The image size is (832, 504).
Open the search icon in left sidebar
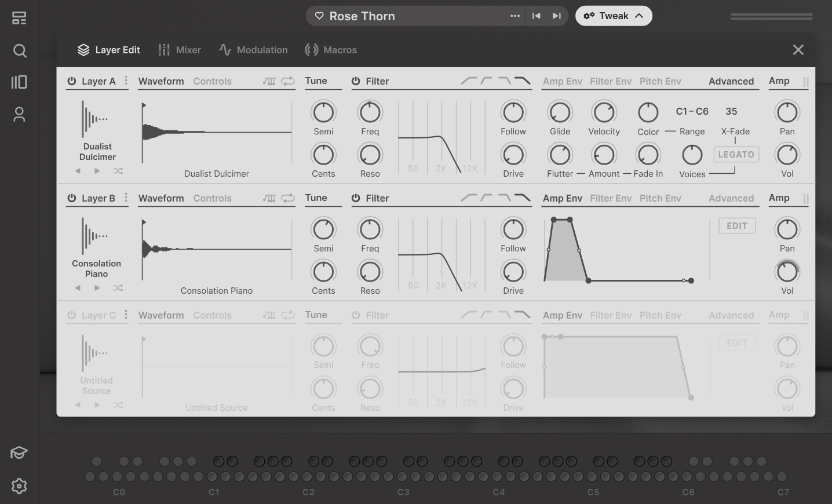(x=19, y=51)
